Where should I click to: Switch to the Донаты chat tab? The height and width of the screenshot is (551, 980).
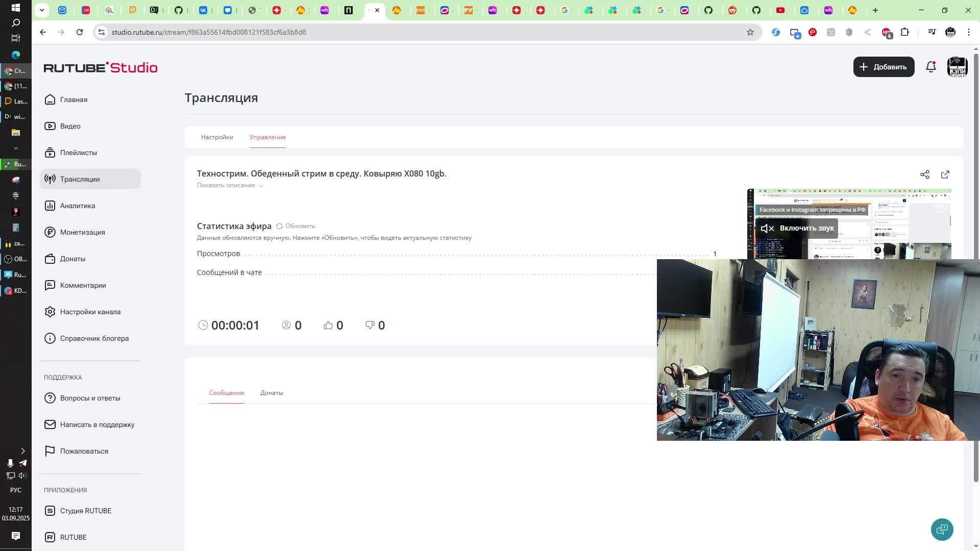[272, 393]
